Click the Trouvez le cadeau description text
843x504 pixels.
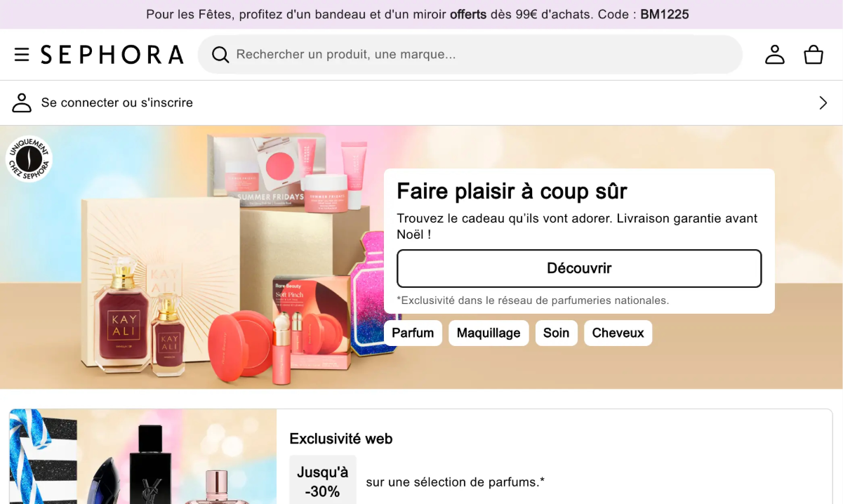(577, 226)
